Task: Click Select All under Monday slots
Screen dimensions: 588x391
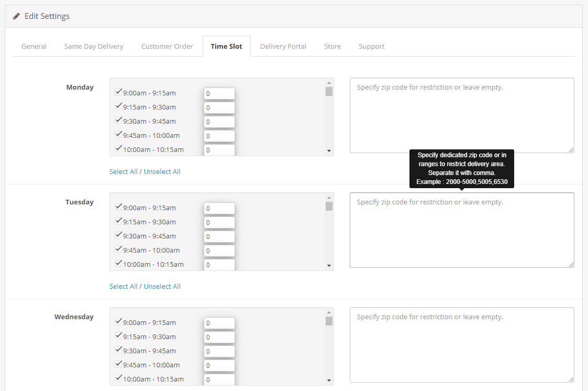Action: 124,171
